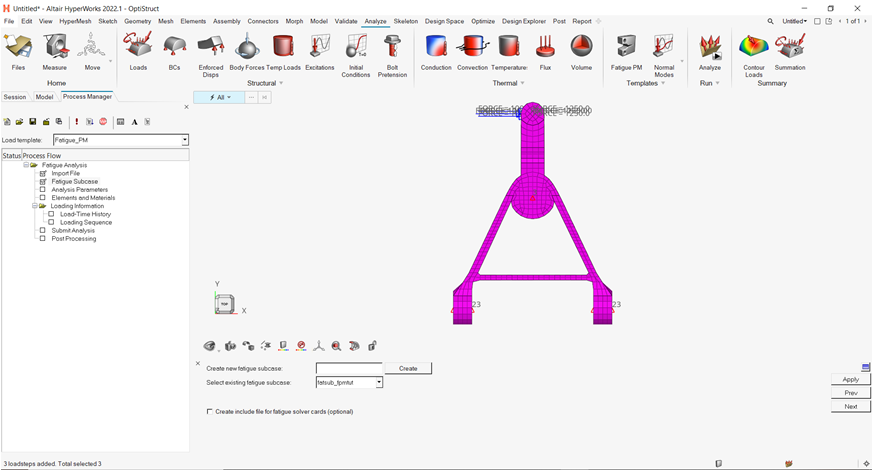Click the Measure tool icon

tap(55, 46)
